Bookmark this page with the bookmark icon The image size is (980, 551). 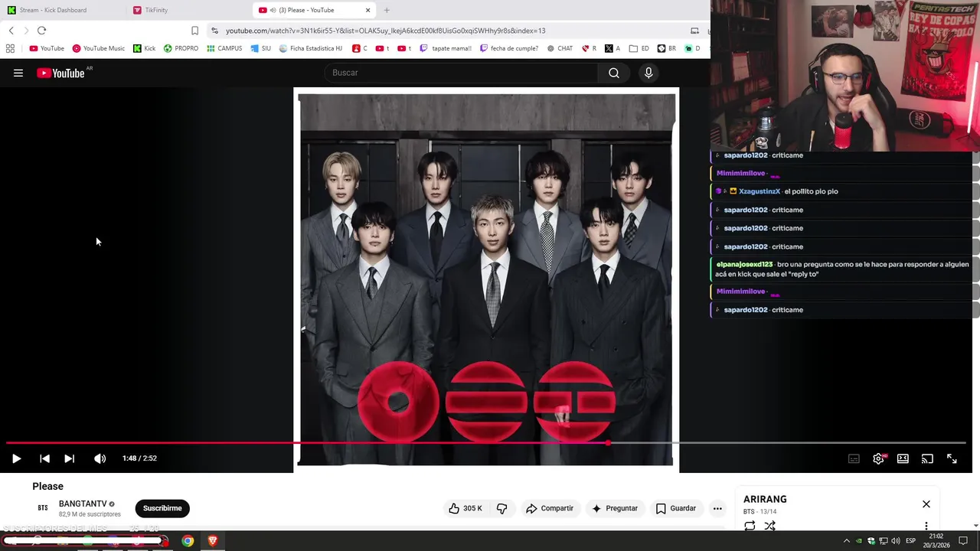194,31
